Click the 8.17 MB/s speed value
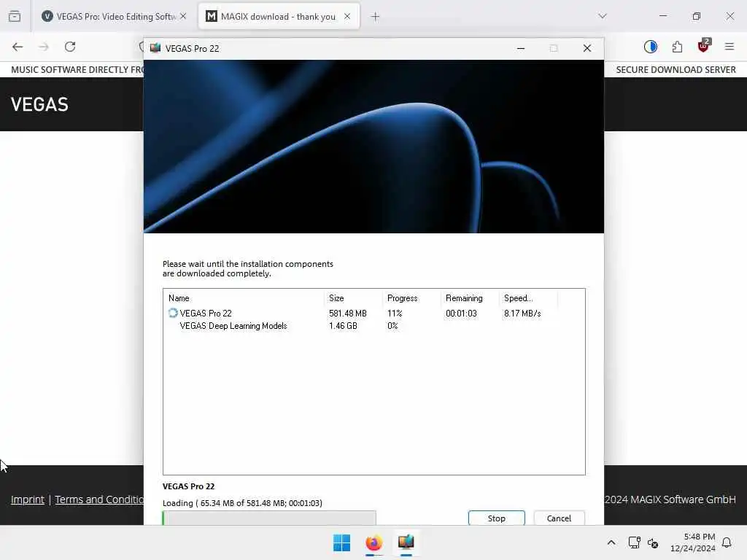Viewport: 747px width, 560px height. (x=522, y=314)
